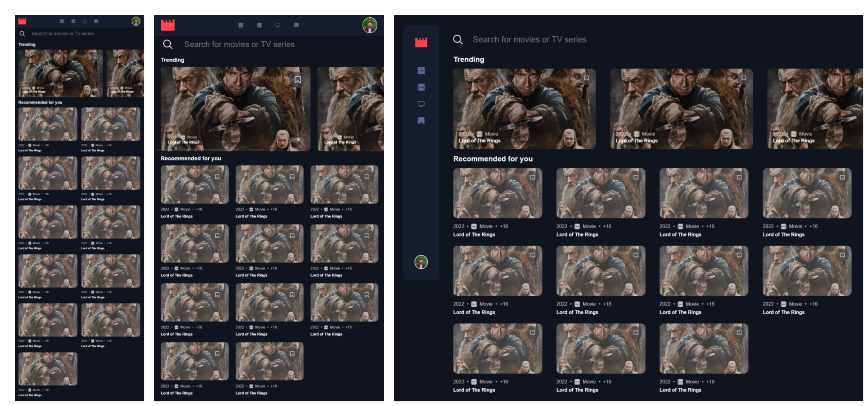Open the first Trending thumbnail in mobile layout
This screenshot has width=868, height=406.
pyautogui.click(x=60, y=73)
